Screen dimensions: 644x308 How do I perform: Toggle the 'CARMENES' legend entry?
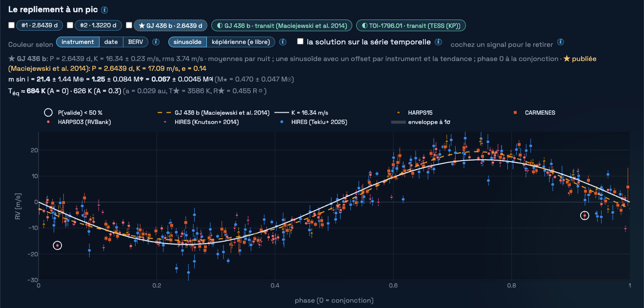pyautogui.click(x=533, y=113)
